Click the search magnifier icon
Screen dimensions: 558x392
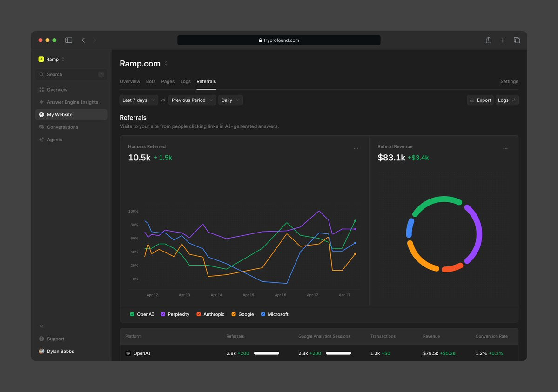tap(41, 74)
